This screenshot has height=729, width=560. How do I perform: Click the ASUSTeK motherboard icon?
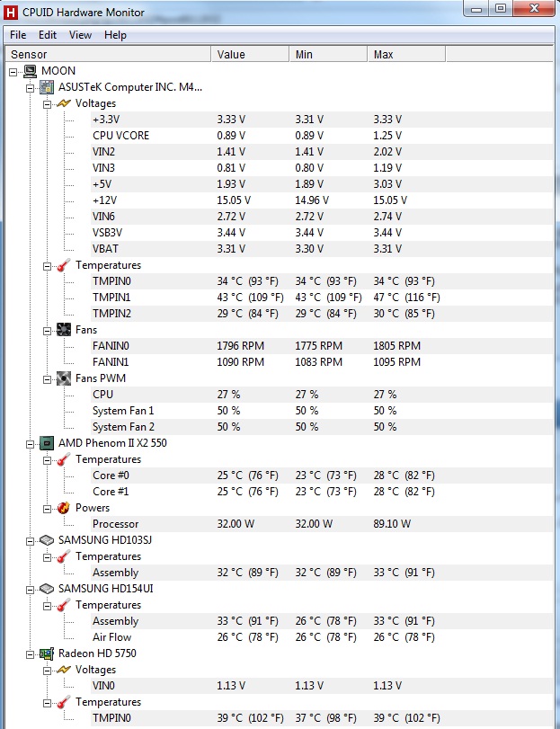click(47, 87)
